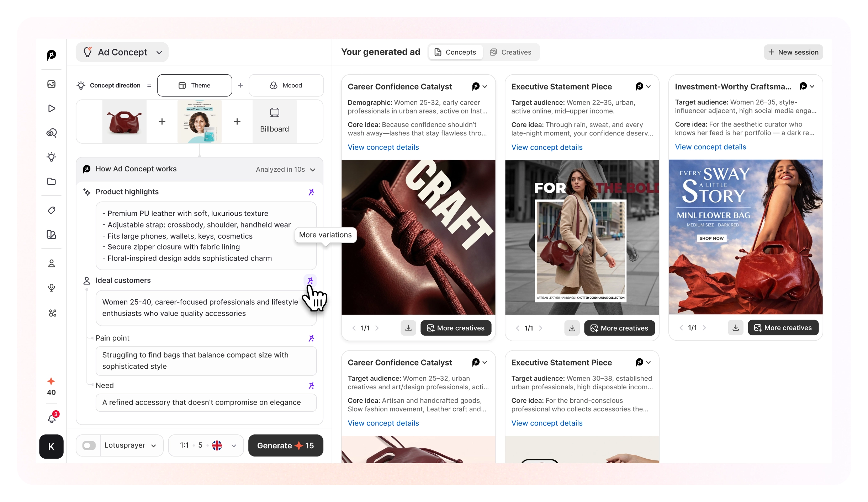View concept details for Investment-Worthy card

click(710, 147)
